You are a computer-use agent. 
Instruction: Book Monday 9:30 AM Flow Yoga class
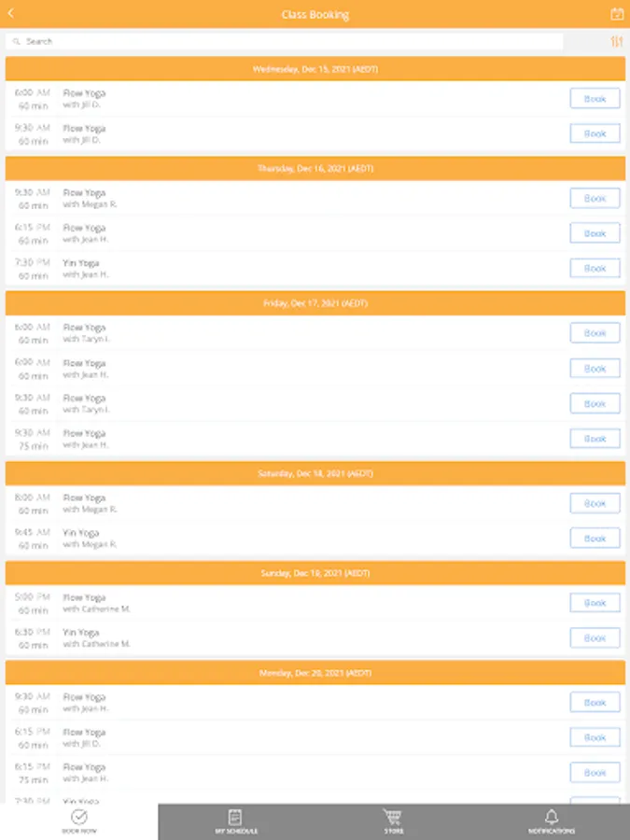pyautogui.click(x=595, y=703)
